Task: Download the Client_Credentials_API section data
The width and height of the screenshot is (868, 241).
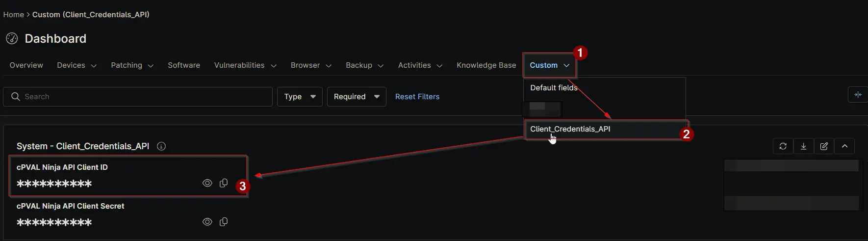Action: pos(804,146)
